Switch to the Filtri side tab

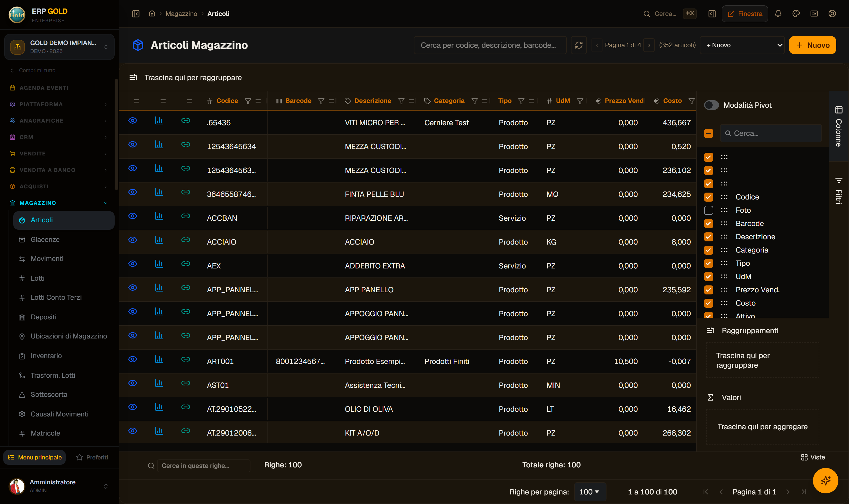tap(838, 190)
